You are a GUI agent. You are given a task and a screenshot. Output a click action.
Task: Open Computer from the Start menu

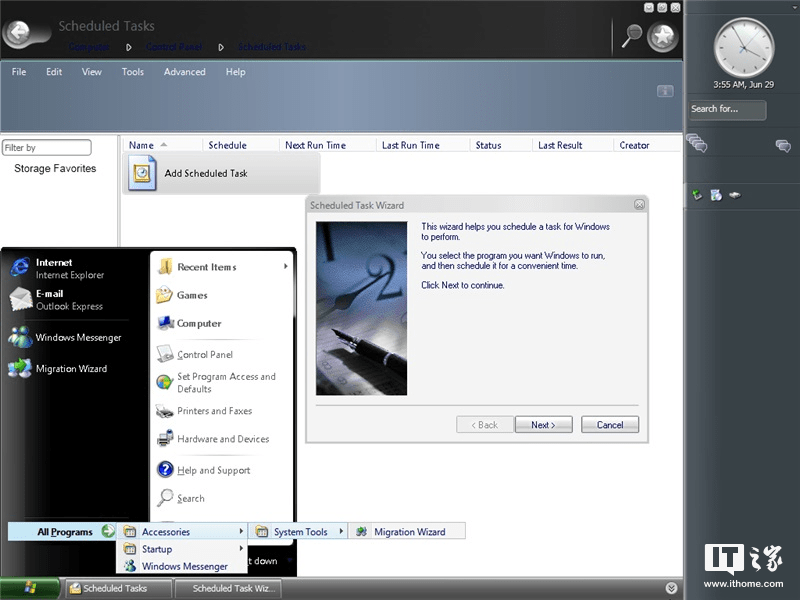pyautogui.click(x=200, y=323)
